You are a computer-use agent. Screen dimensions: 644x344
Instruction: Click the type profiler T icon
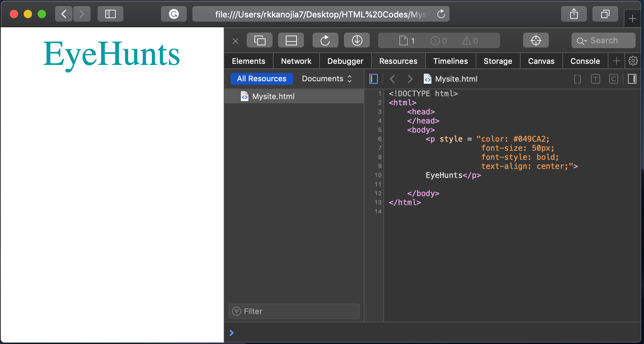pyautogui.click(x=595, y=79)
